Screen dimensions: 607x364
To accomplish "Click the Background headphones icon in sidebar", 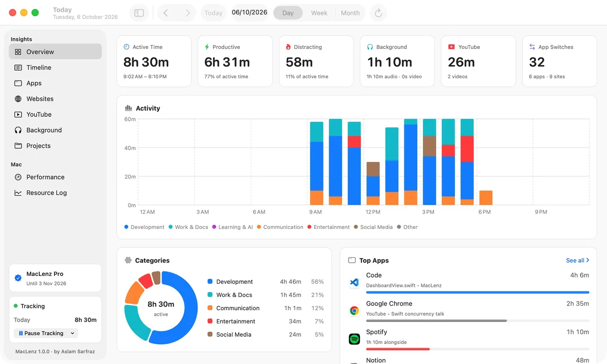I will 18,130.
